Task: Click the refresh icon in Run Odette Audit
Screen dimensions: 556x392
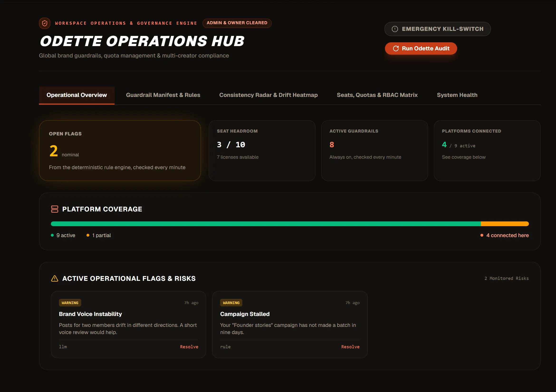Action: [x=396, y=48]
